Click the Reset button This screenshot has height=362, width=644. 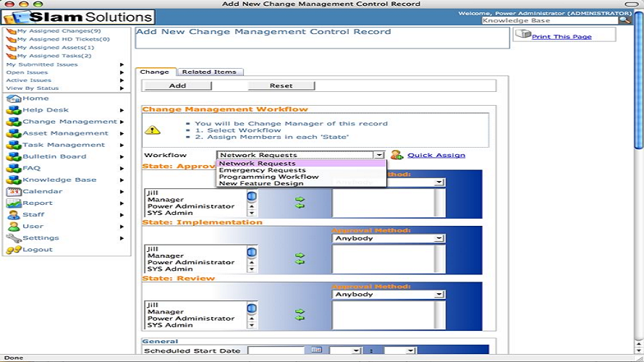281,85
